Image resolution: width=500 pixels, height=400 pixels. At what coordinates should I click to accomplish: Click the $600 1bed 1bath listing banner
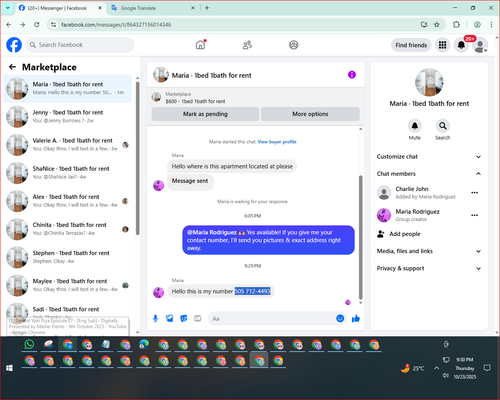256,98
